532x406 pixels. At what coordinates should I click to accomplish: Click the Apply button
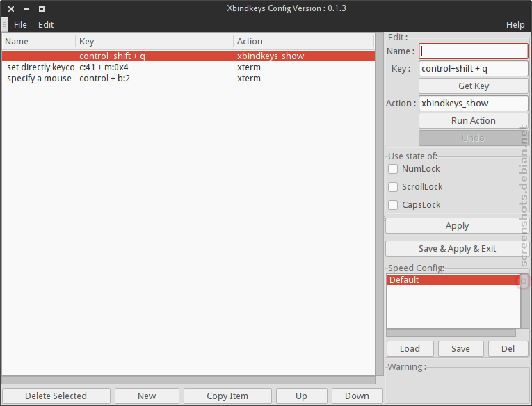click(x=457, y=226)
